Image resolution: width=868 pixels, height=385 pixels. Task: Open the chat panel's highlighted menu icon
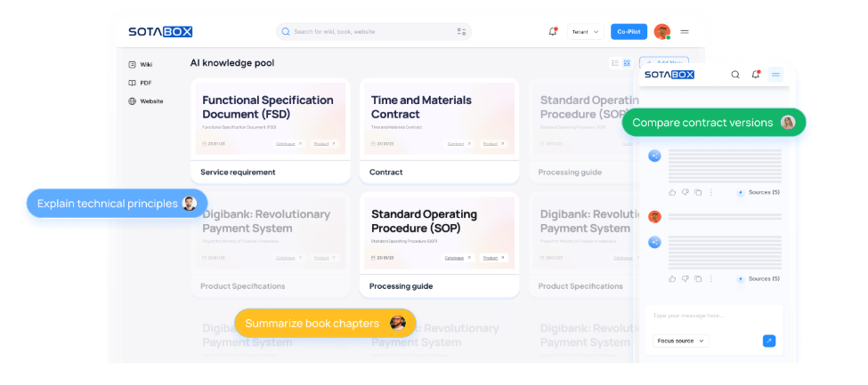point(775,75)
